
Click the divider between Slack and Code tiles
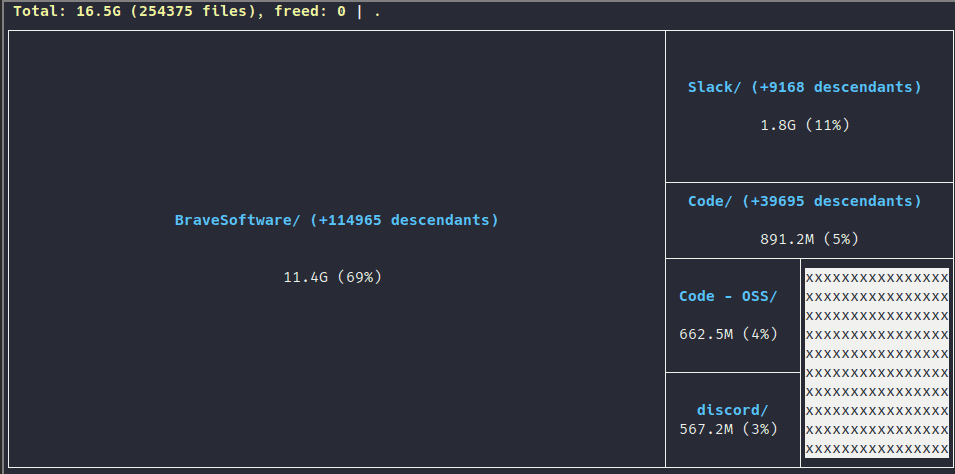pyautogui.click(x=809, y=182)
